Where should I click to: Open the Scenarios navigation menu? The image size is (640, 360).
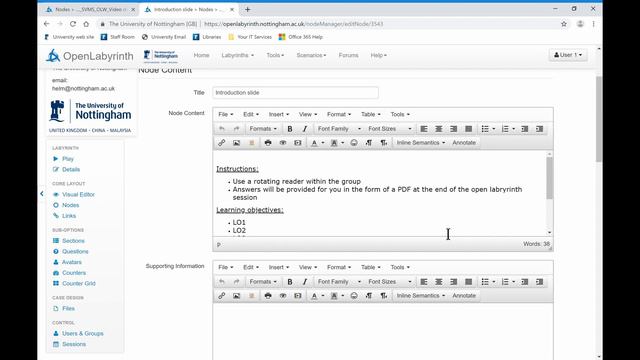point(311,55)
